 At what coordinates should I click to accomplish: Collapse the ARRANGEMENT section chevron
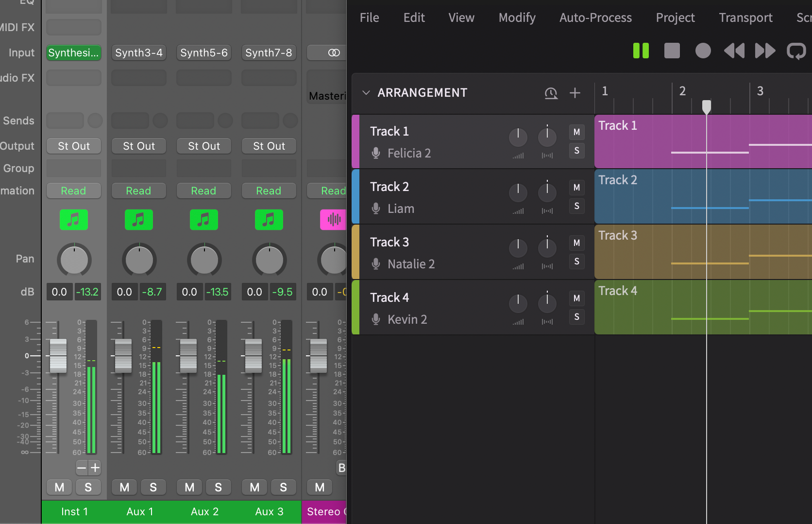(366, 92)
